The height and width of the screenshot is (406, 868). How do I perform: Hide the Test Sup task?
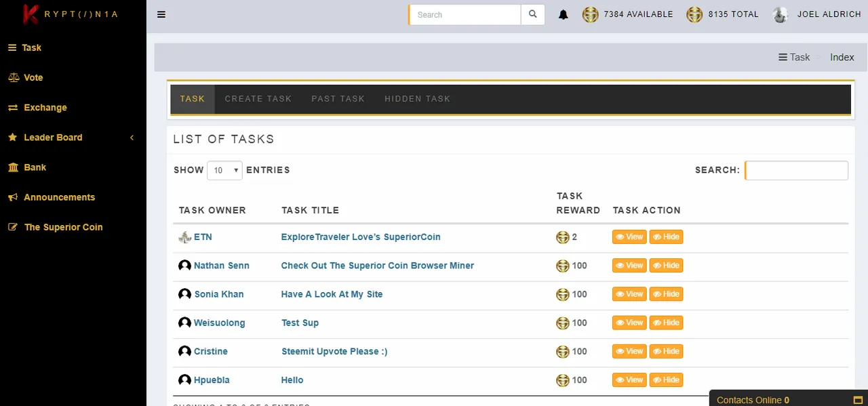tap(666, 322)
